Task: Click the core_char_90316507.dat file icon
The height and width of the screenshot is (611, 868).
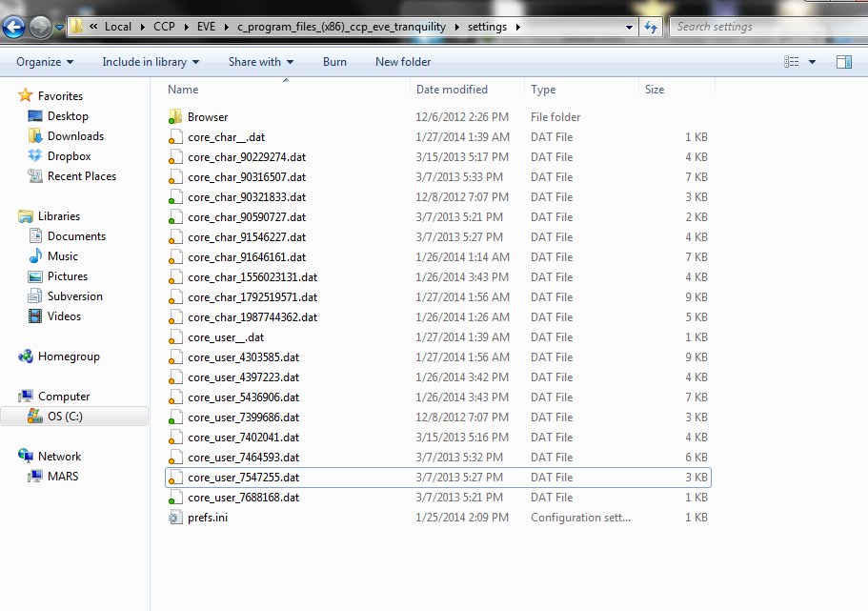Action: [x=175, y=176]
